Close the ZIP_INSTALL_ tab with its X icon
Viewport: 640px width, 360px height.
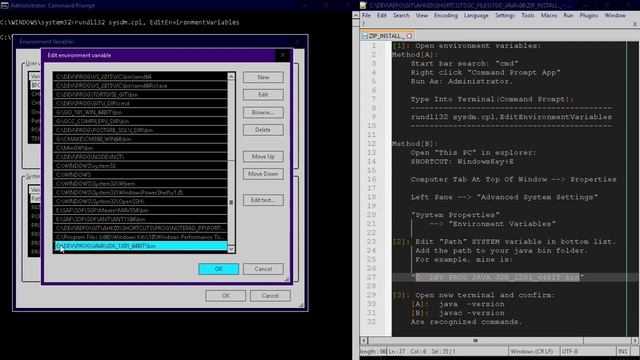[x=409, y=36]
